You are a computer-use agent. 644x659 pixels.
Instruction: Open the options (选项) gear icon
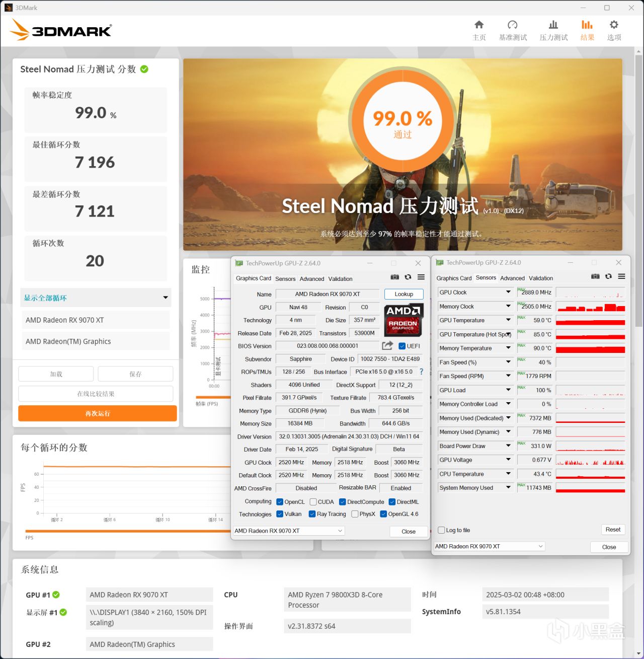pyautogui.click(x=614, y=25)
